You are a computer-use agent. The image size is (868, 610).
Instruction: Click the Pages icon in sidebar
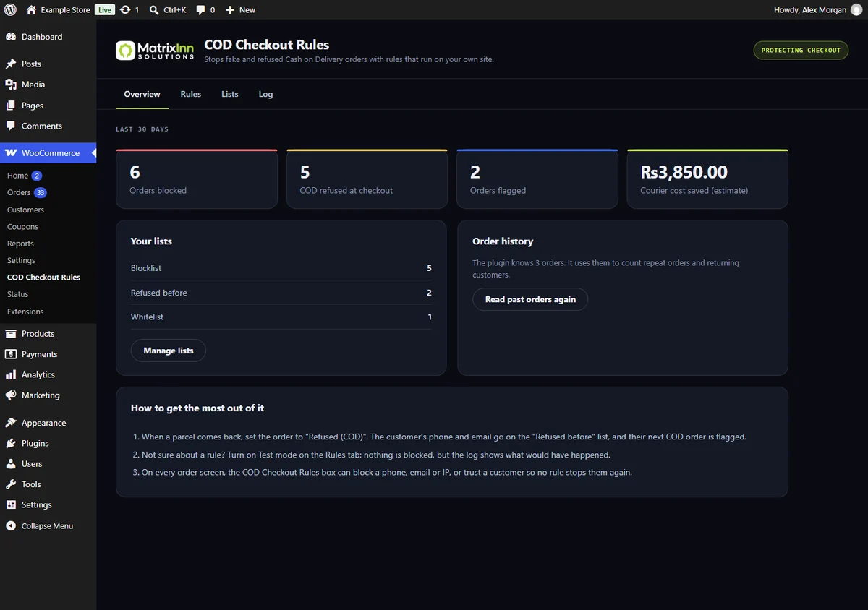tap(11, 106)
